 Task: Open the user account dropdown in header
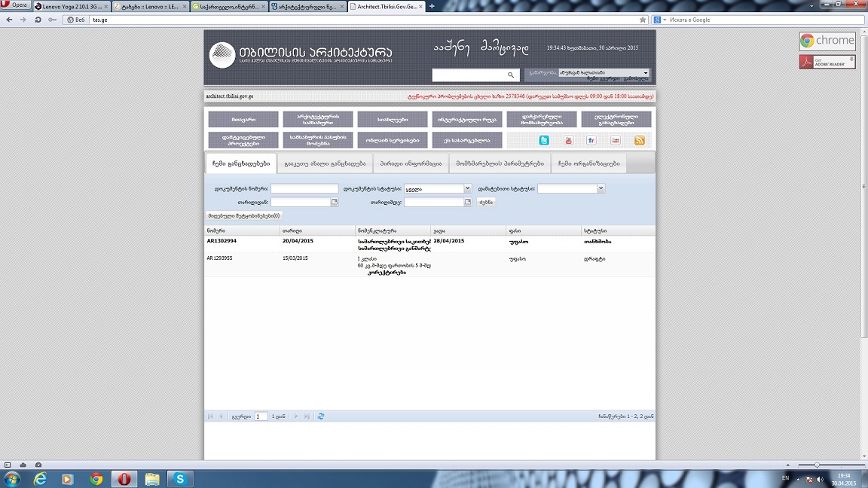[645, 73]
